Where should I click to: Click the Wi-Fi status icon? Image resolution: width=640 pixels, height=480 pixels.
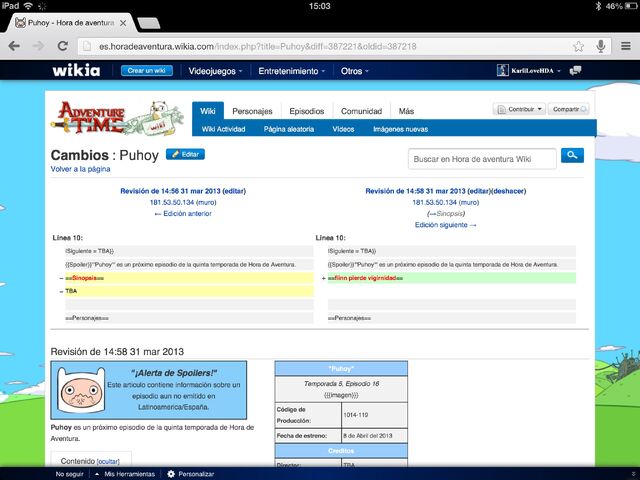[x=28, y=6]
